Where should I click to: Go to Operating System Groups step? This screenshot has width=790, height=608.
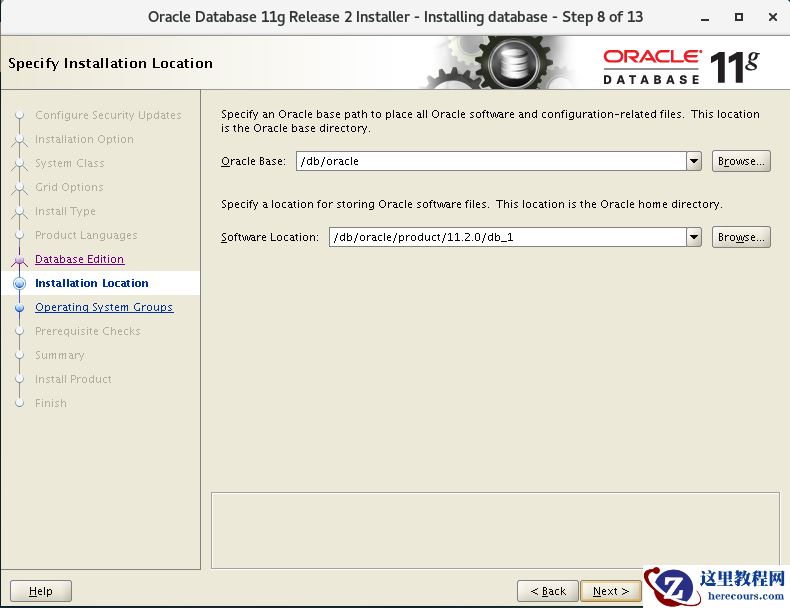104,307
